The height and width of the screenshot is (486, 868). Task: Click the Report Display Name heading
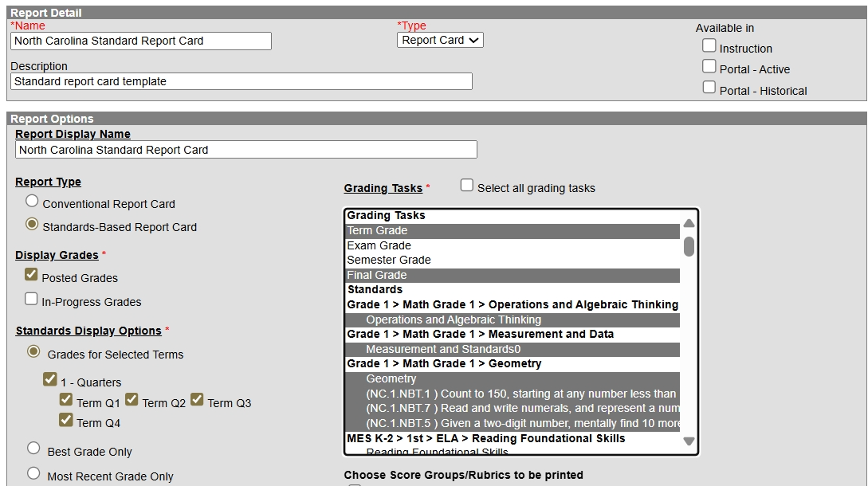73,134
